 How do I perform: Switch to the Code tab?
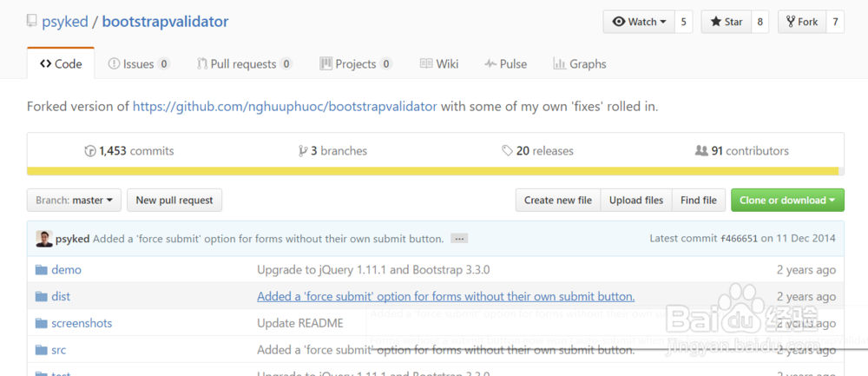(61, 63)
